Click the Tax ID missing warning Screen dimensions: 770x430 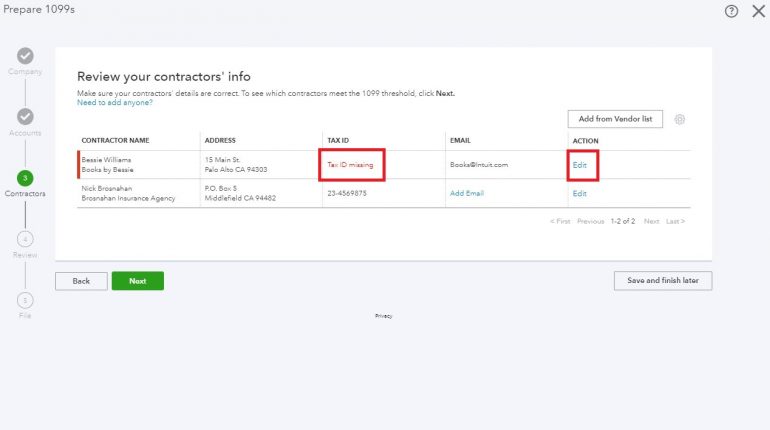coord(350,165)
